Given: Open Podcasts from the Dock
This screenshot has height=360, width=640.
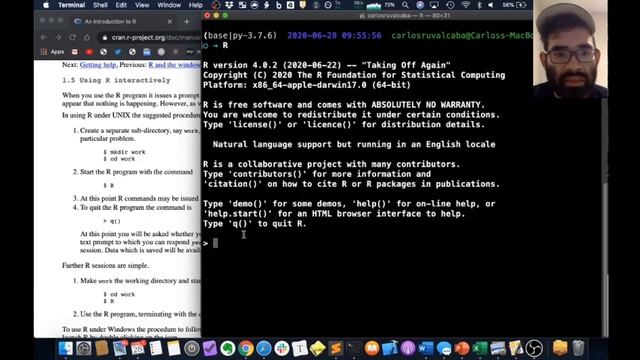Looking at the screenshot, I should (x=408, y=349).
